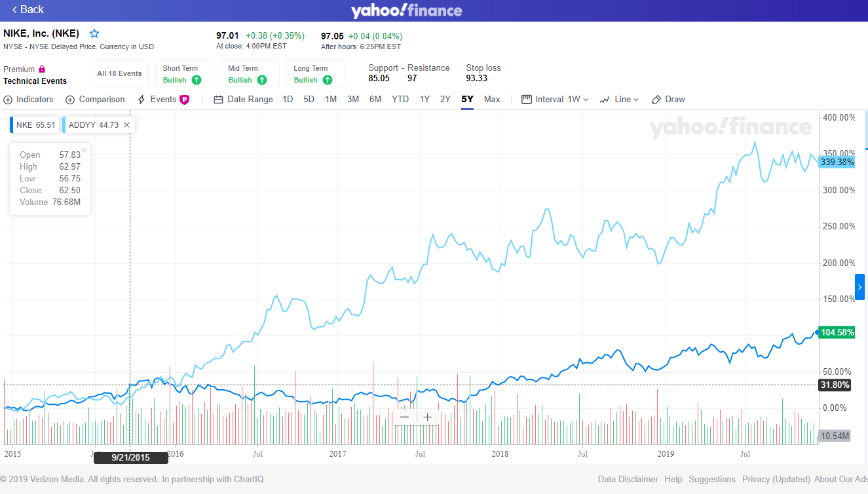Select 1D range
Screen dimensions: 868x494
(x=288, y=100)
